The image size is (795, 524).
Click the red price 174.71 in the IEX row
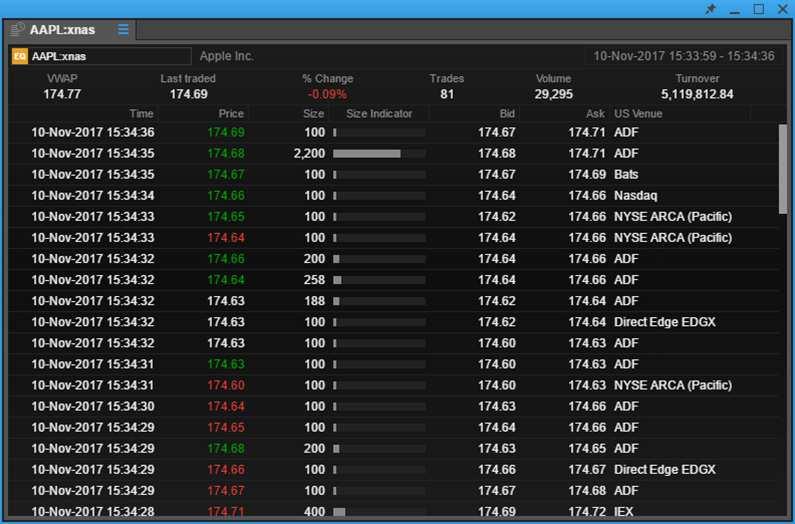226,512
